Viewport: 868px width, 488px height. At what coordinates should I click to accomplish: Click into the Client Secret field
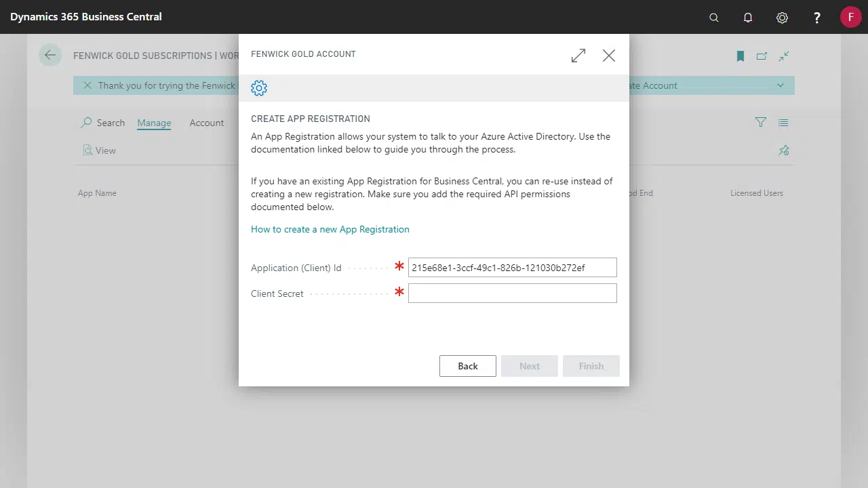click(512, 293)
